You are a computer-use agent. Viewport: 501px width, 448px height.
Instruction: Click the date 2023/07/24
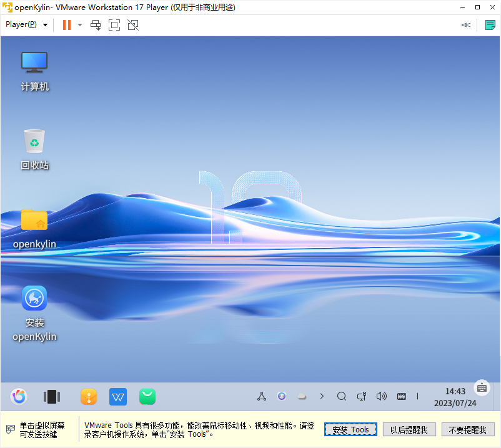point(455,403)
